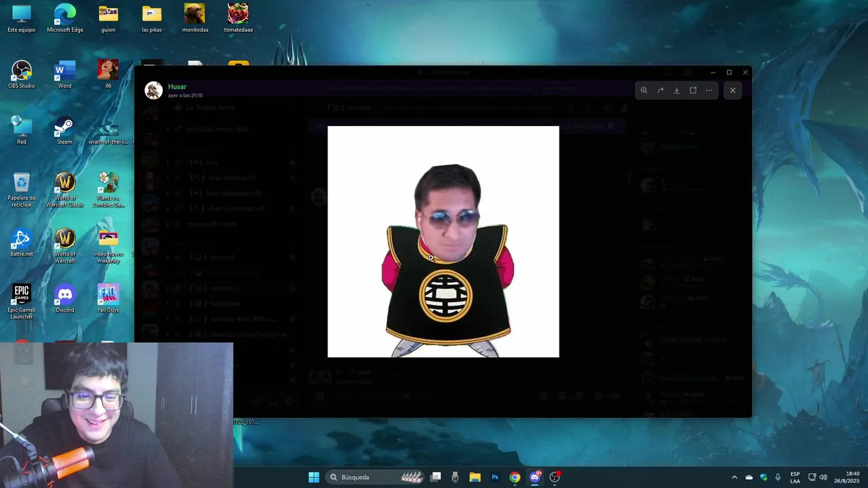Click Discord taskbar icon with notification badge
The image size is (868, 488).
tap(535, 477)
